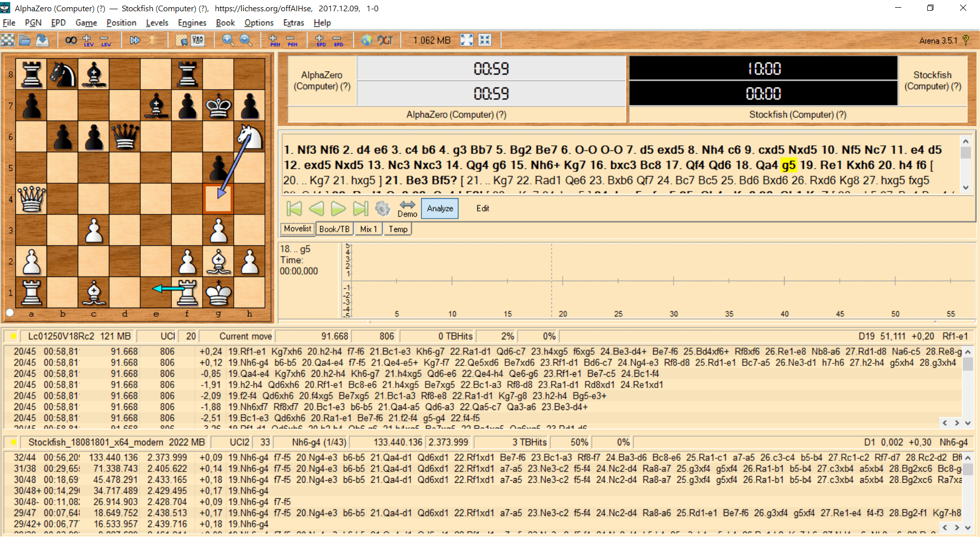This screenshot has width=980, height=537.
Task: Switch to the Mix 1 tab
Action: [368, 229]
